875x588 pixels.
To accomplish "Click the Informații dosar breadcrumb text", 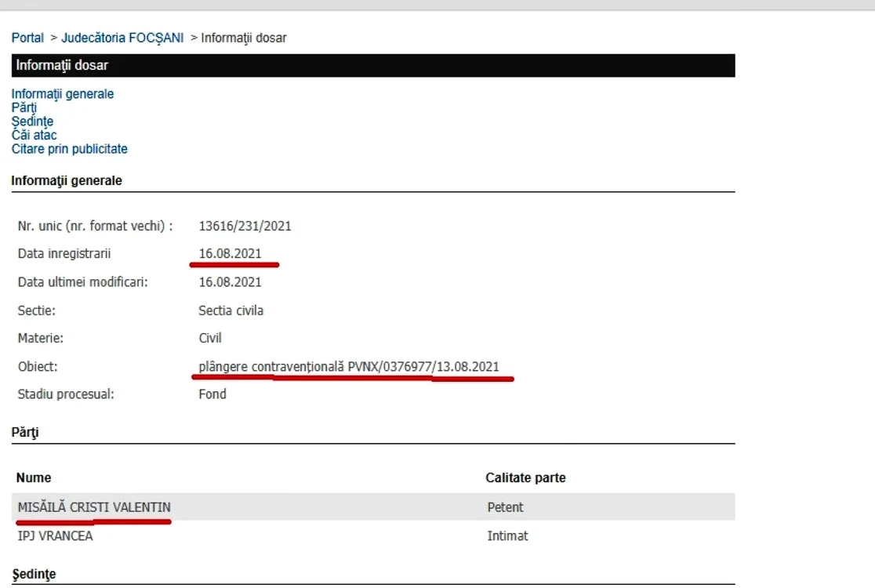I will click(244, 38).
